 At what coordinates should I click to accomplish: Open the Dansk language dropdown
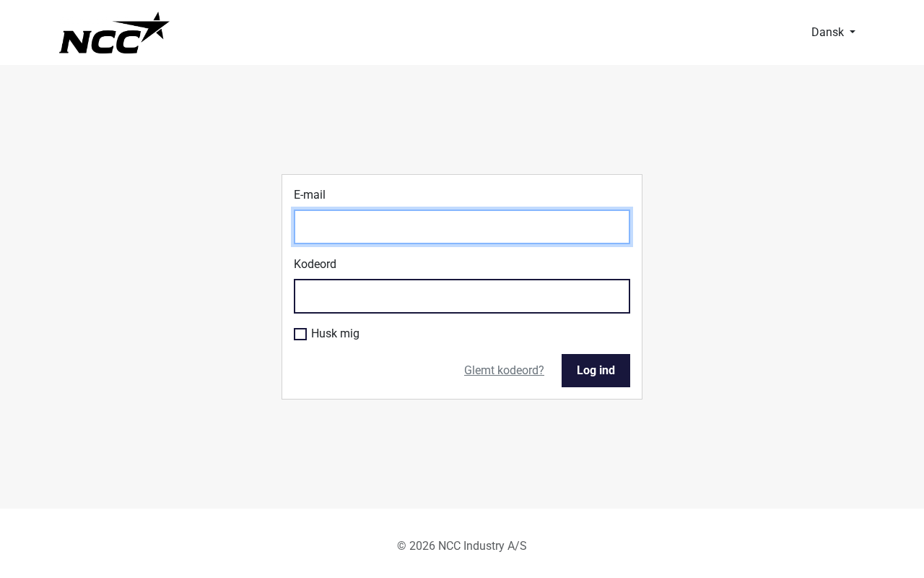pyautogui.click(x=832, y=32)
